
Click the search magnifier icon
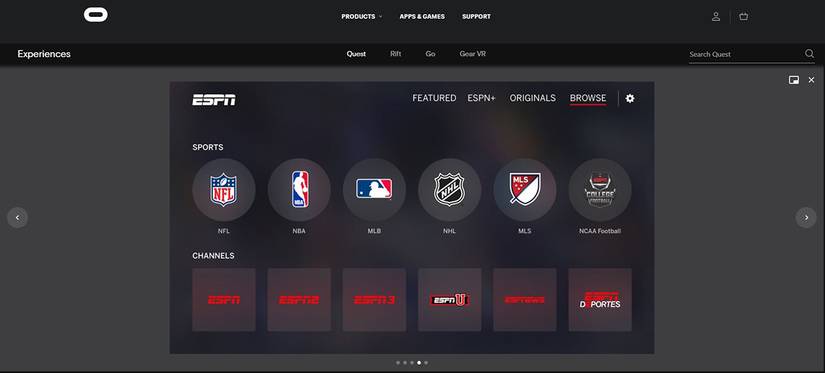click(809, 54)
